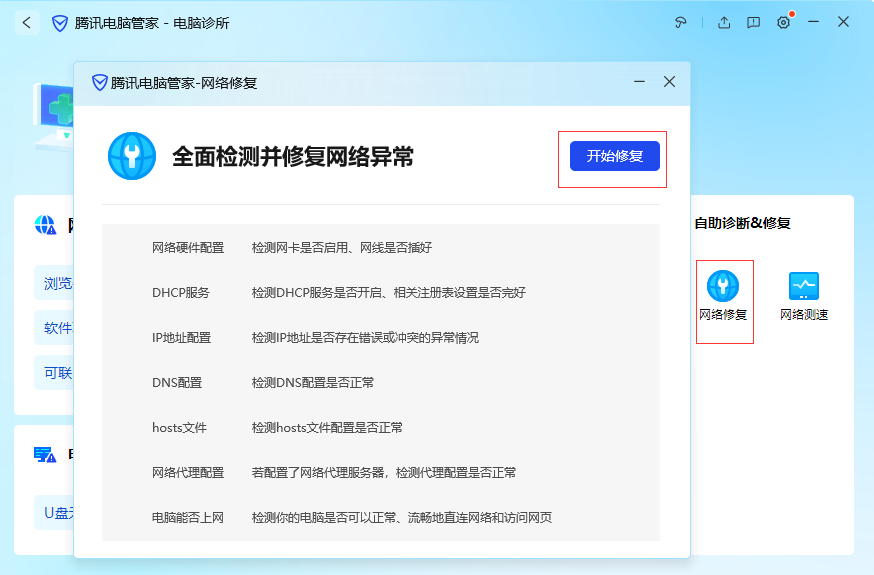
Task: Click the hardware warning icon in lower left card
Action: pos(45,455)
